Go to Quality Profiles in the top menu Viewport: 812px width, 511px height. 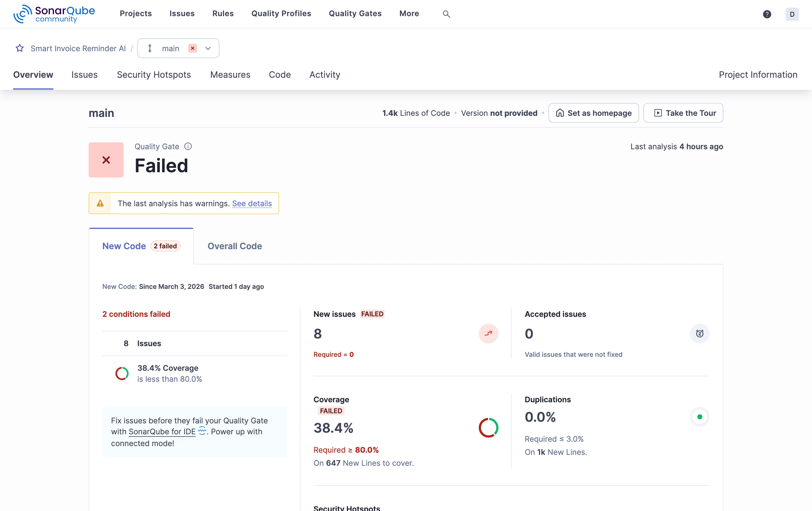[281, 13]
